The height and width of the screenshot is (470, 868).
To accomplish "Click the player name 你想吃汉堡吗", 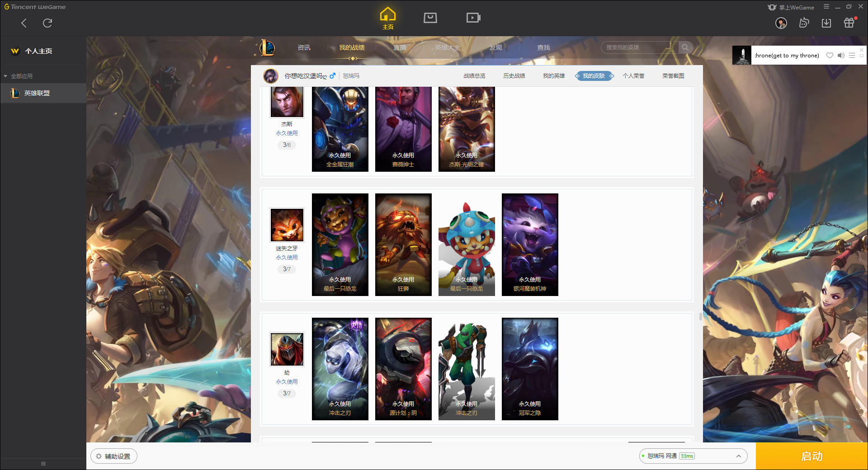I will click(x=305, y=76).
